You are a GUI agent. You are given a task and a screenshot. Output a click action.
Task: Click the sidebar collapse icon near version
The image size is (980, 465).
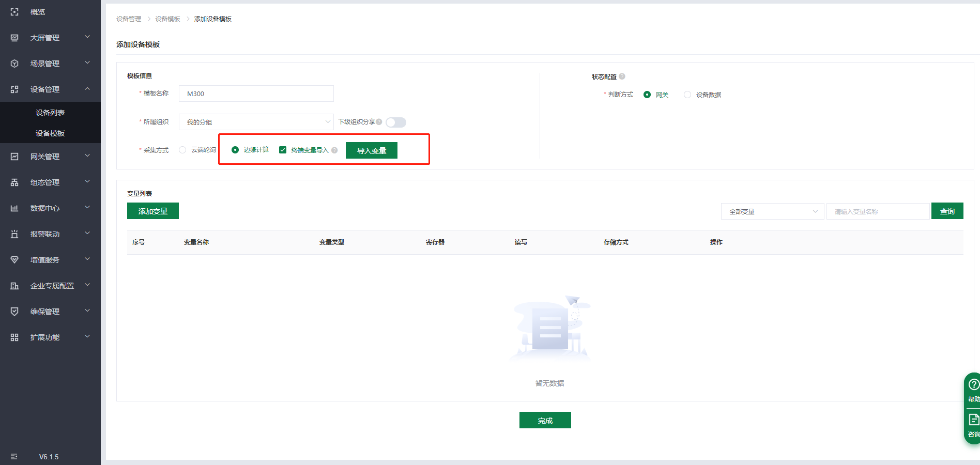(x=14, y=457)
